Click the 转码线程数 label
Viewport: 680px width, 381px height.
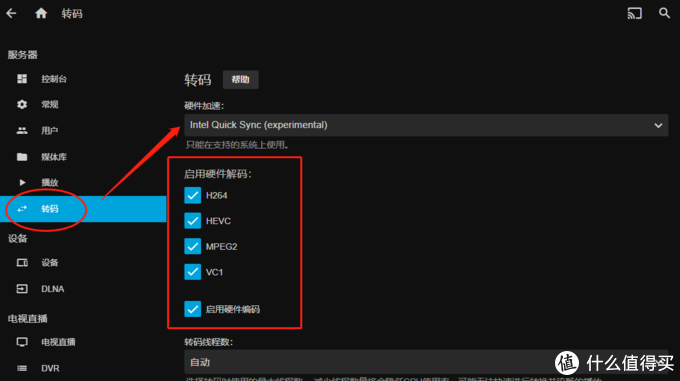pyautogui.click(x=209, y=342)
